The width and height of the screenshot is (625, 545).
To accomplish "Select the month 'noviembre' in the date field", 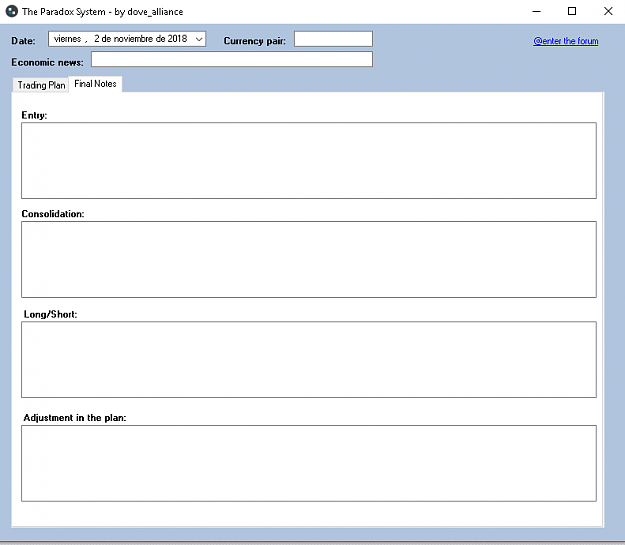I will tap(134, 39).
